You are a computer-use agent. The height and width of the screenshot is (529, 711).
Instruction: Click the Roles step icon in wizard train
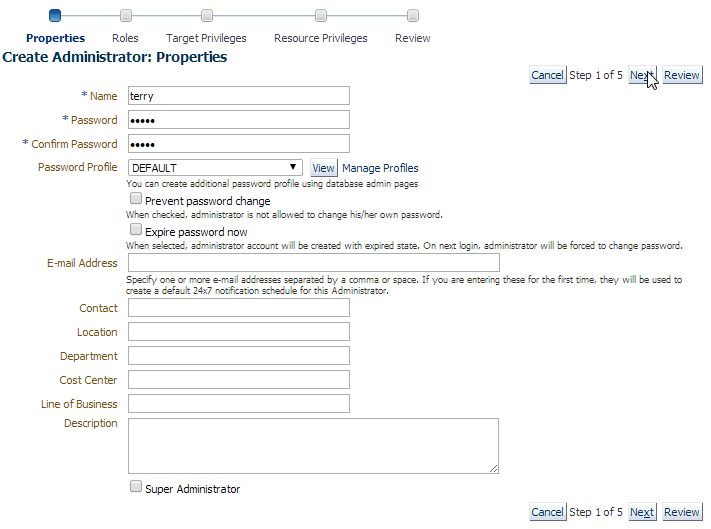(x=125, y=15)
